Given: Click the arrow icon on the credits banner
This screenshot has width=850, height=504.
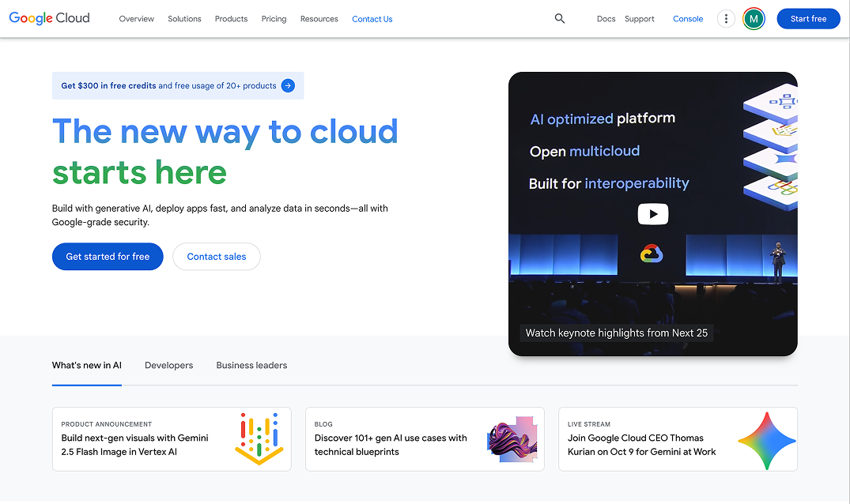Looking at the screenshot, I should [x=288, y=85].
